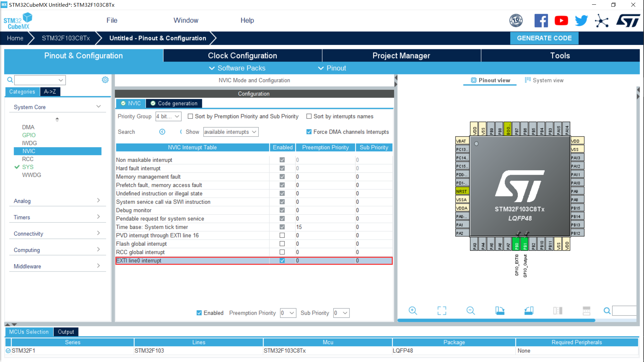Viewport: 644px width, 362px height.
Task: Toggle EXTI line0 interrupt enabled checkbox
Action: tap(282, 260)
